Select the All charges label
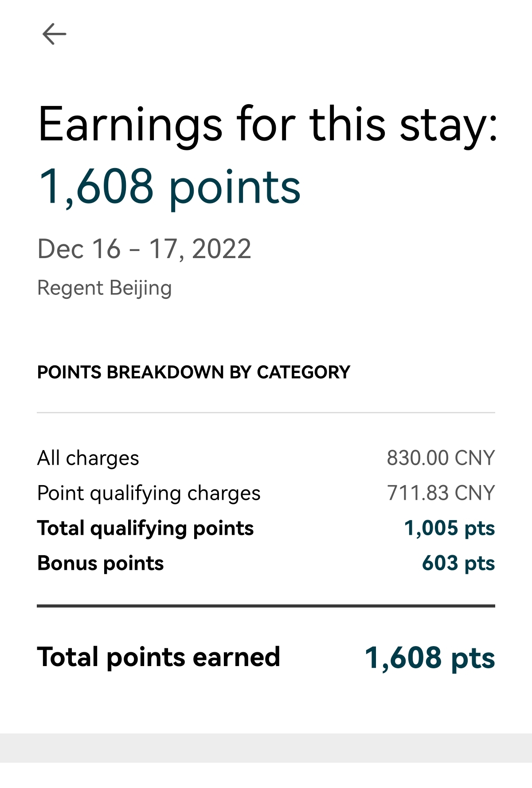532x788 pixels. click(x=88, y=458)
